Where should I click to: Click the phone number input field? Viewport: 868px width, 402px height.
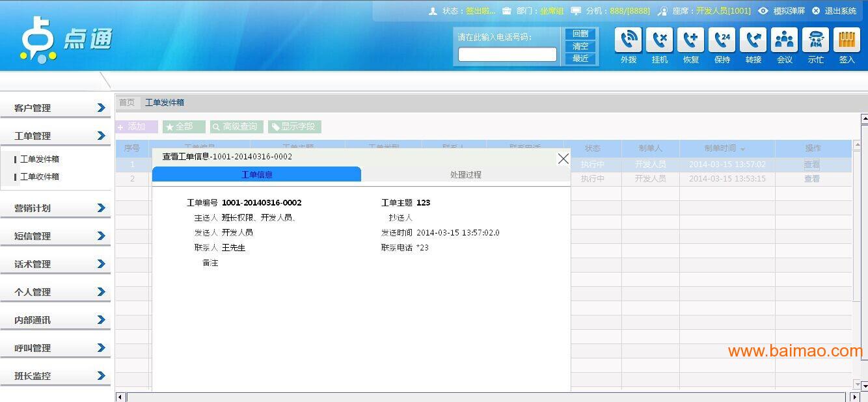[x=508, y=55]
